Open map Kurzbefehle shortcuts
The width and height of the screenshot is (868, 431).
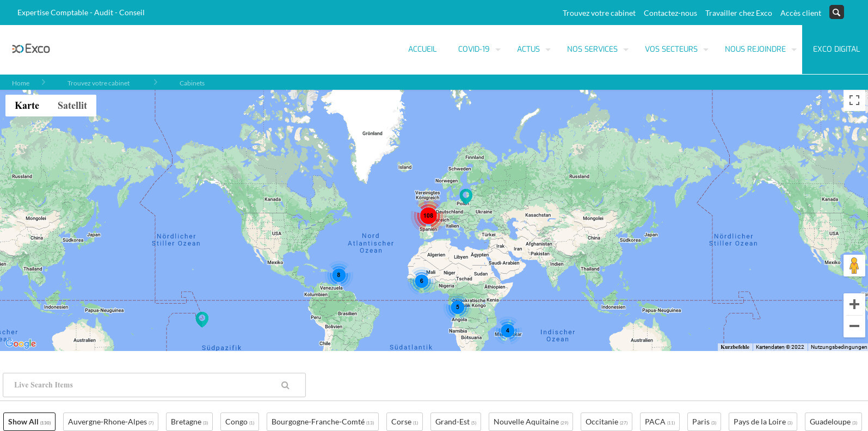[735, 347]
